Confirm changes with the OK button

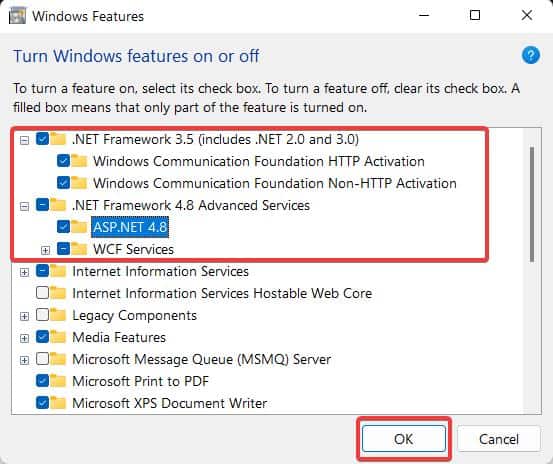click(x=403, y=439)
